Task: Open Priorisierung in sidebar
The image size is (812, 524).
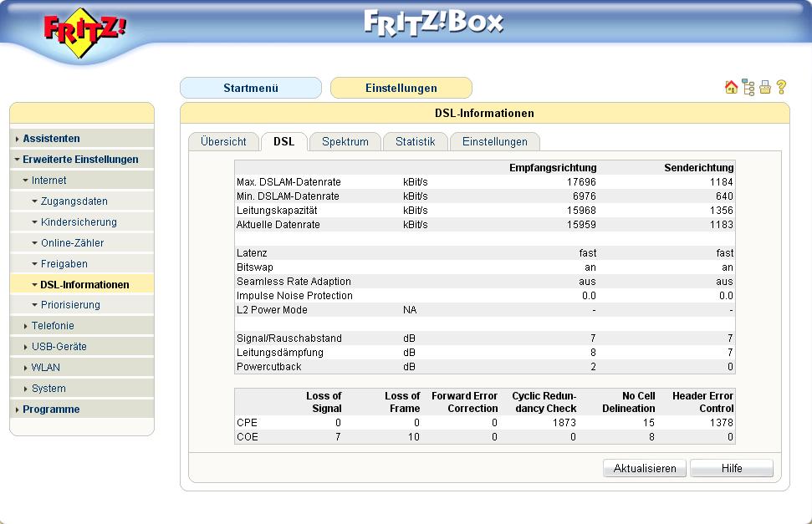Action: coord(70,304)
